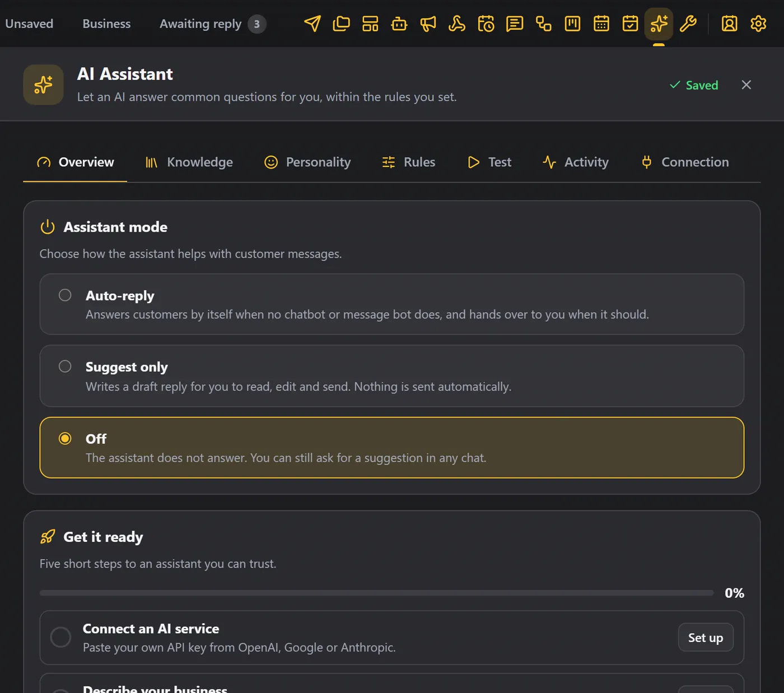
Task: Switch to the Overview tab
Action: point(75,162)
